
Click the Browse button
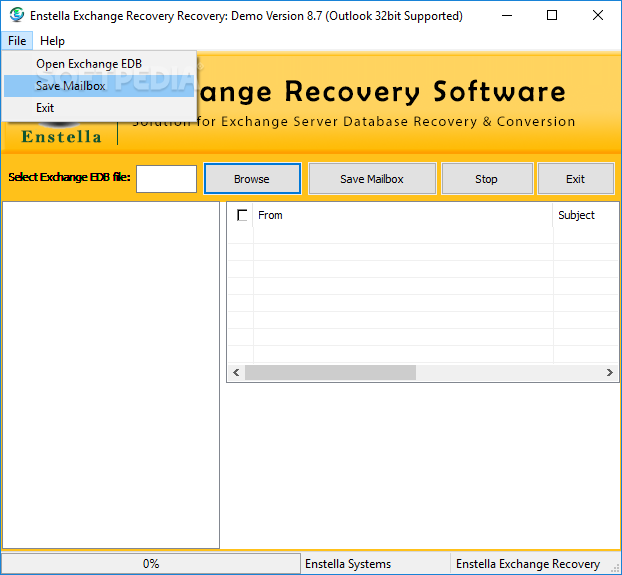[252, 179]
